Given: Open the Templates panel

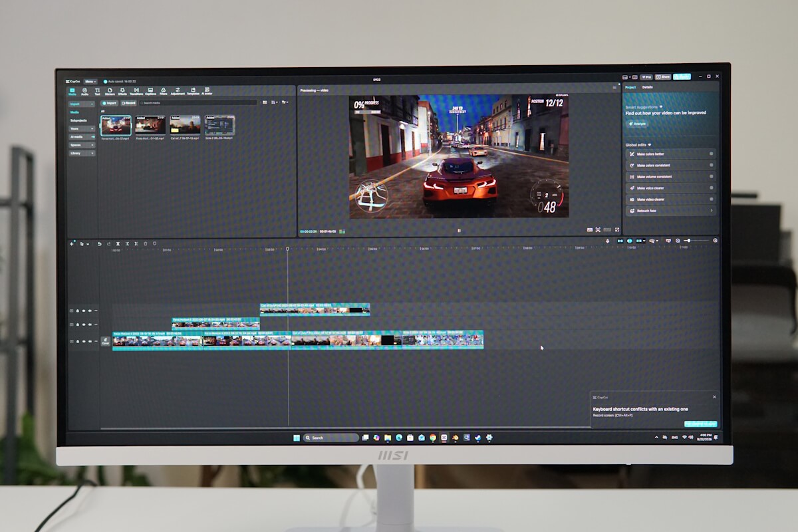Looking at the screenshot, I should point(193,91).
